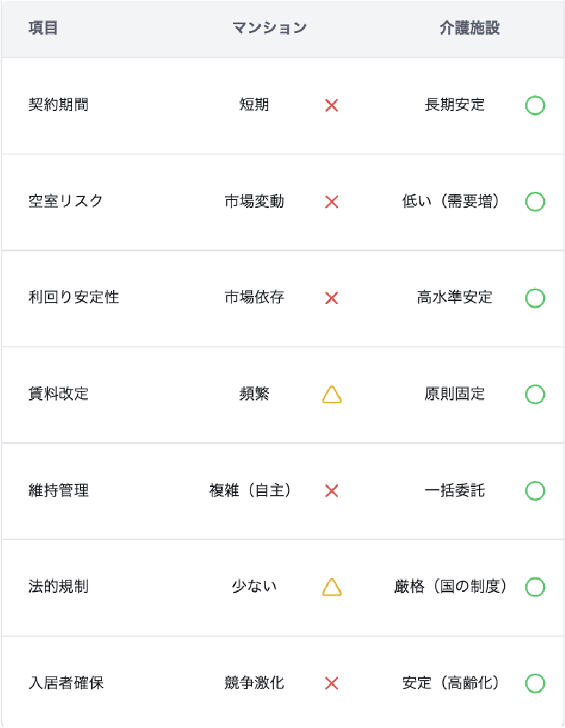
Task: Click the red X beside 競争激化
Action: tap(331, 684)
